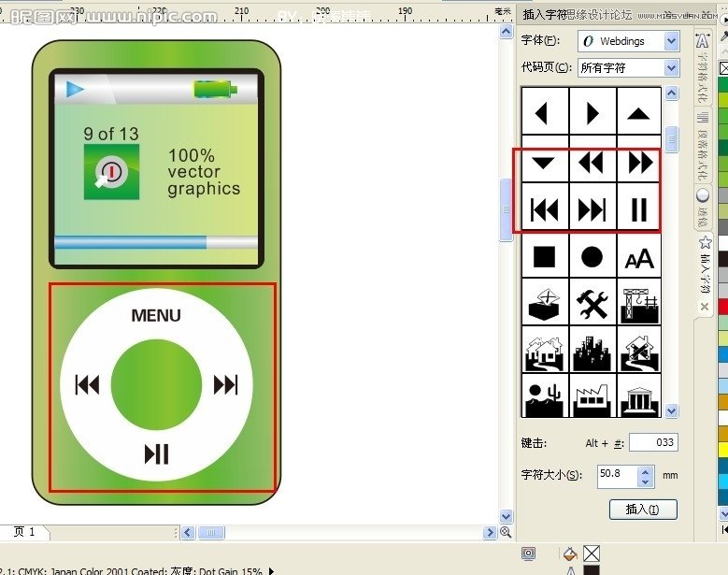Expand the status bar color info arrow
Image resolution: width=728 pixels, height=575 pixels.
(272, 571)
